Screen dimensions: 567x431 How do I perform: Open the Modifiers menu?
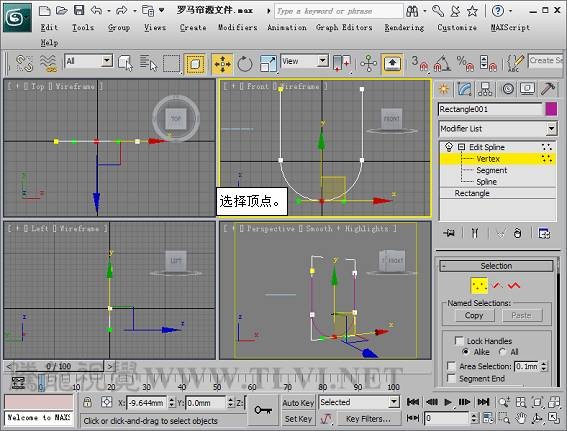click(x=238, y=27)
